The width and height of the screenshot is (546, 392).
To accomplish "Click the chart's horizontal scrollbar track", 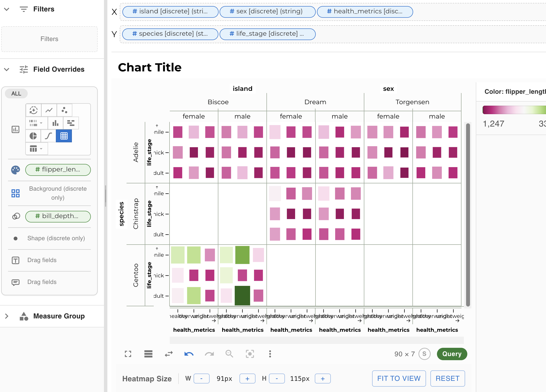I will [x=316, y=340].
